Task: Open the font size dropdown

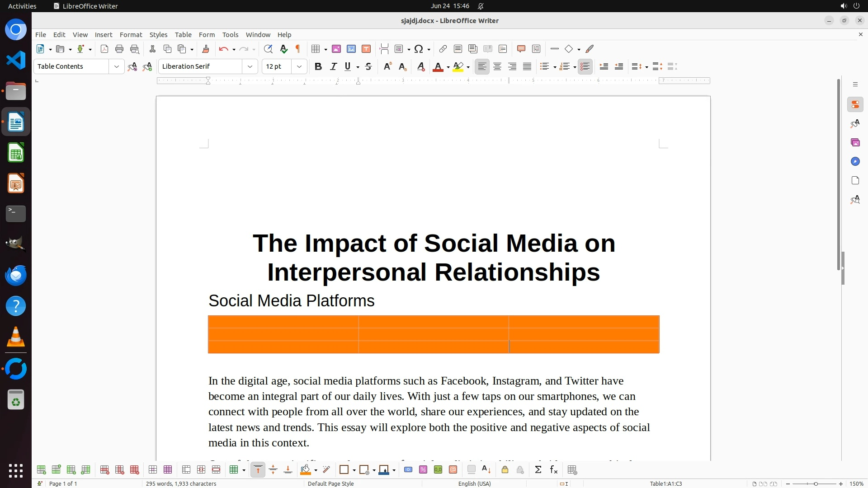Action: tap(299, 66)
